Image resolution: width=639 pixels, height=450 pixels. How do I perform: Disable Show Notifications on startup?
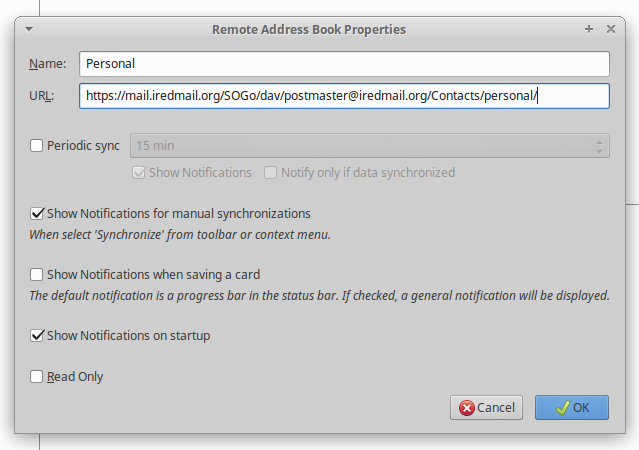[x=36, y=335]
